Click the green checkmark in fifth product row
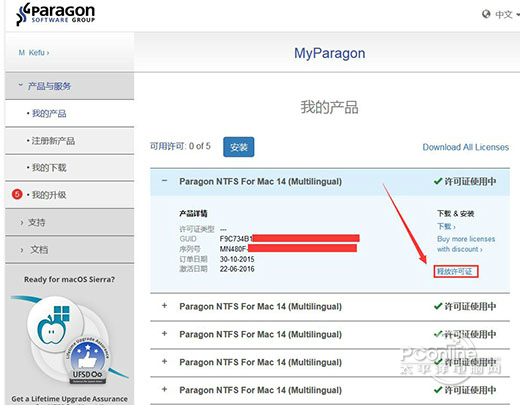The image size is (520, 405). click(x=438, y=389)
